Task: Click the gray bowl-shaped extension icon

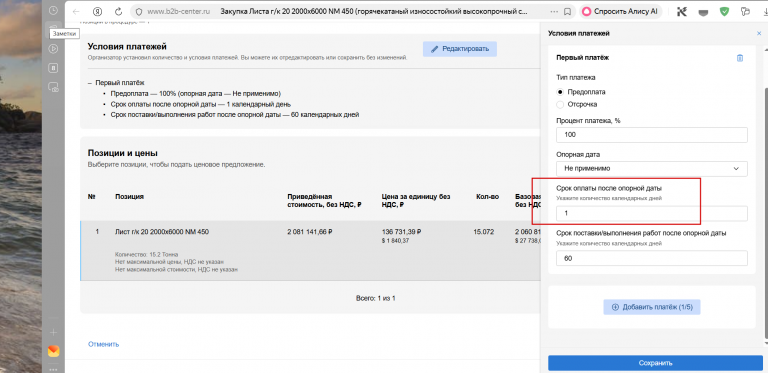Action: pyautogui.click(x=703, y=12)
